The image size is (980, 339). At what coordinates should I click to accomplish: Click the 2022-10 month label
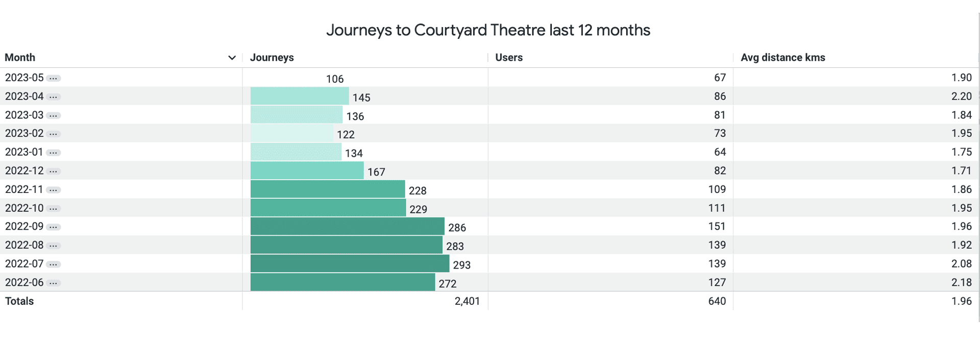pyautogui.click(x=24, y=208)
